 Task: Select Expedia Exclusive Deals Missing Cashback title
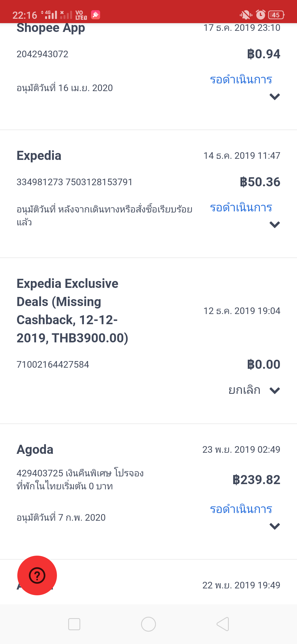72,311
